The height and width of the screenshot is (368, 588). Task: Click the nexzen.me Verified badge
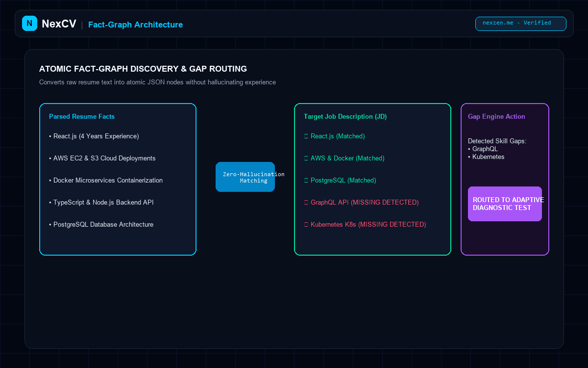[520, 24]
